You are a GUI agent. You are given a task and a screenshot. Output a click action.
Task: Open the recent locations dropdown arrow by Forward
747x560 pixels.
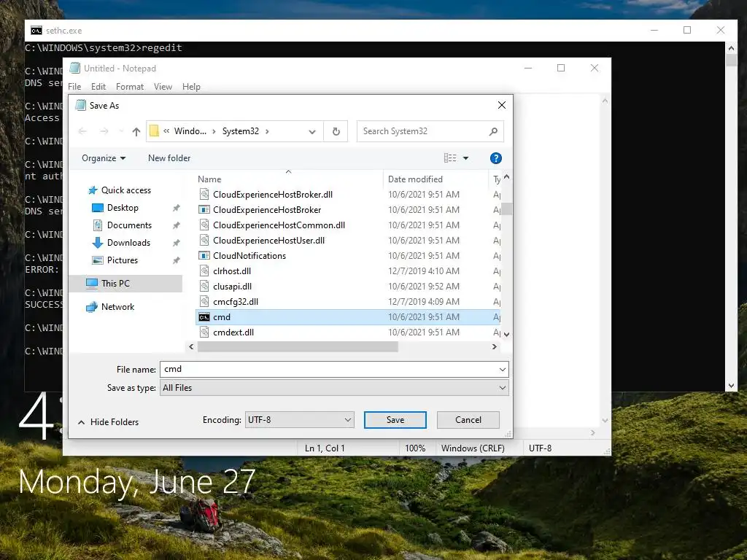(120, 131)
